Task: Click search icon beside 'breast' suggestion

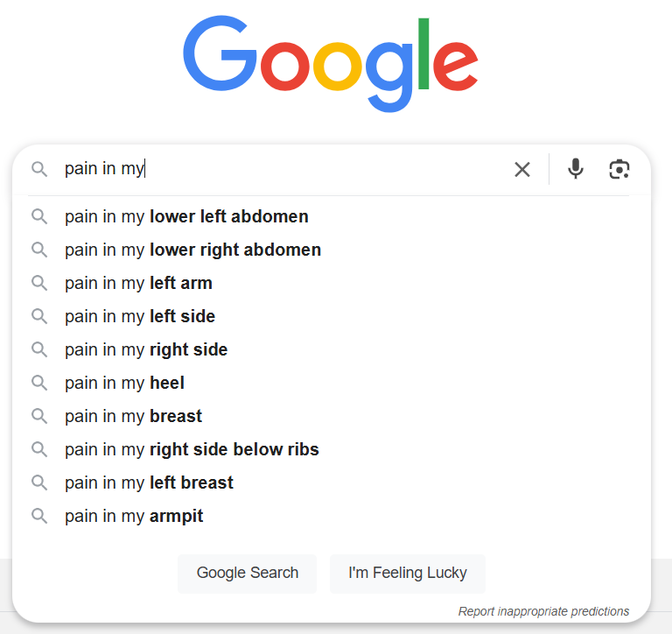Action: (x=39, y=416)
